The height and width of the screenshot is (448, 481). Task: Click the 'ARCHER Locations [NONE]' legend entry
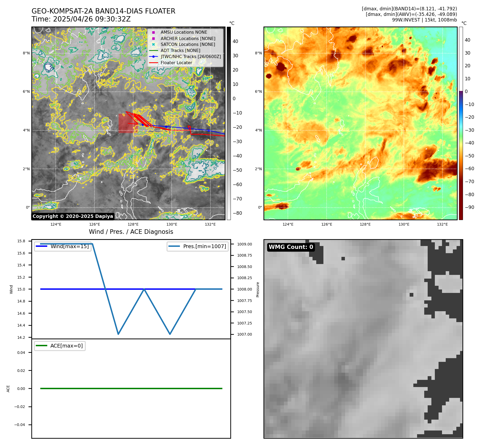(x=188, y=38)
